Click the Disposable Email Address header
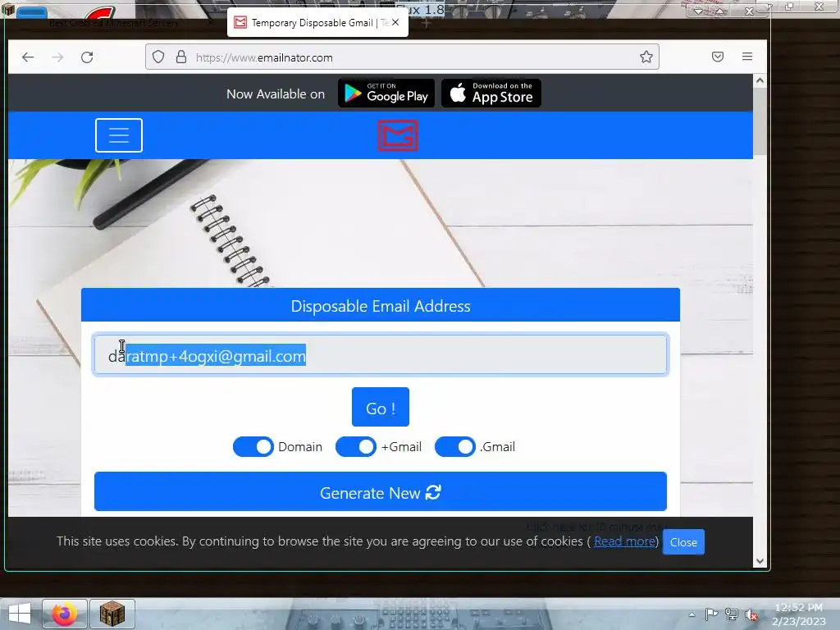 pyautogui.click(x=381, y=305)
